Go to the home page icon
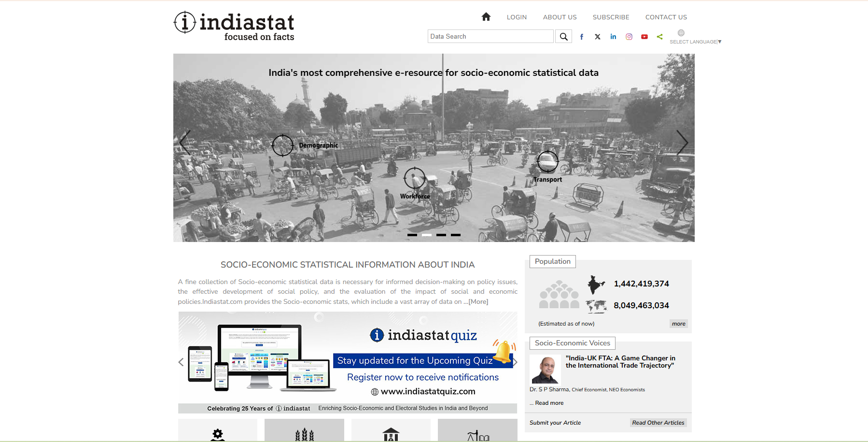Viewport: 868px width, 442px height. point(486,17)
